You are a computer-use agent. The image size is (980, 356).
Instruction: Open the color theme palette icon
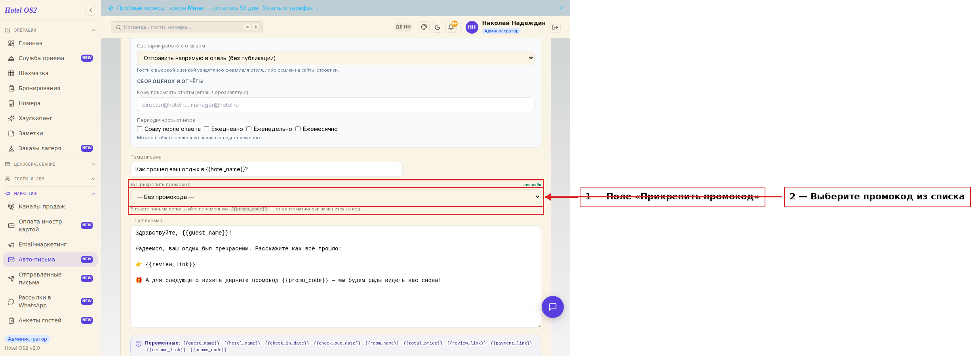(424, 27)
